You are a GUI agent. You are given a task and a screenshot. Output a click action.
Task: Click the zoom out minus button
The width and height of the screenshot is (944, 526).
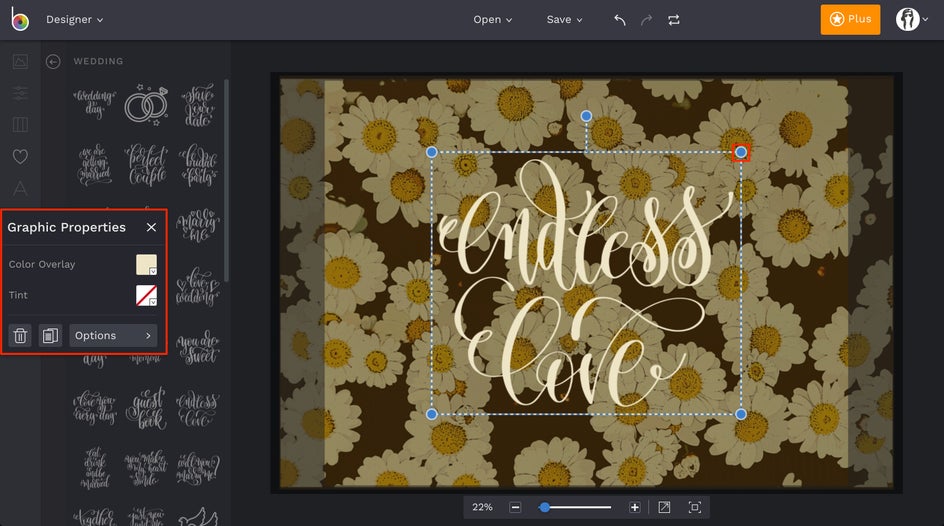(x=515, y=508)
